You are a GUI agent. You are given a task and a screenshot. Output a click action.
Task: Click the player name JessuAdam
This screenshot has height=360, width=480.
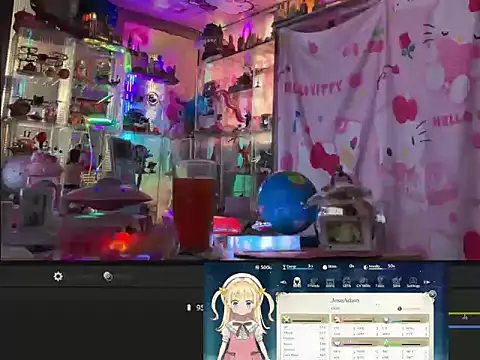(345, 300)
